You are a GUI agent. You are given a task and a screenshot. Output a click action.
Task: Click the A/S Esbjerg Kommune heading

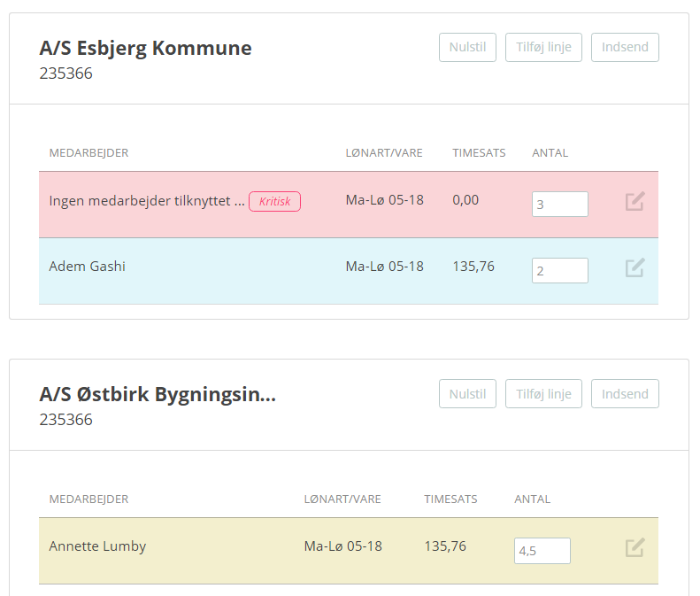[x=145, y=48]
